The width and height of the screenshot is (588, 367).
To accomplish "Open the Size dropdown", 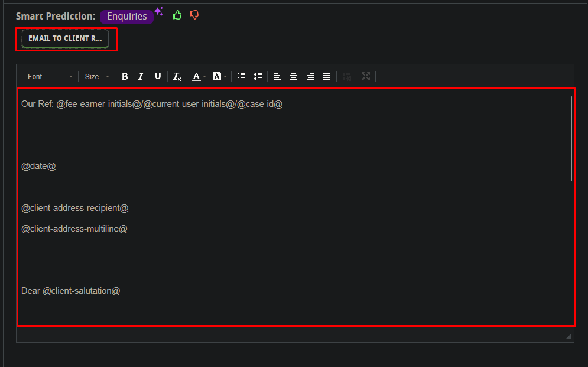I will [x=98, y=76].
